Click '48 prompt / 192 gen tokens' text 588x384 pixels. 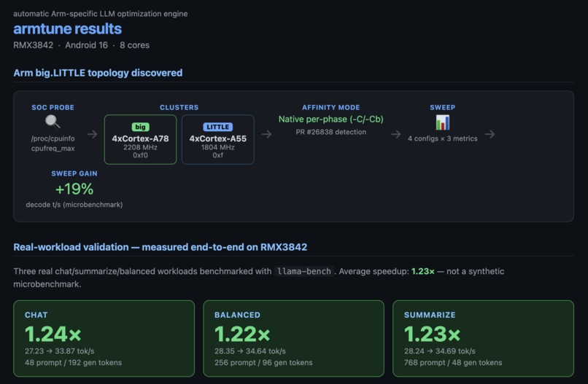point(74,363)
